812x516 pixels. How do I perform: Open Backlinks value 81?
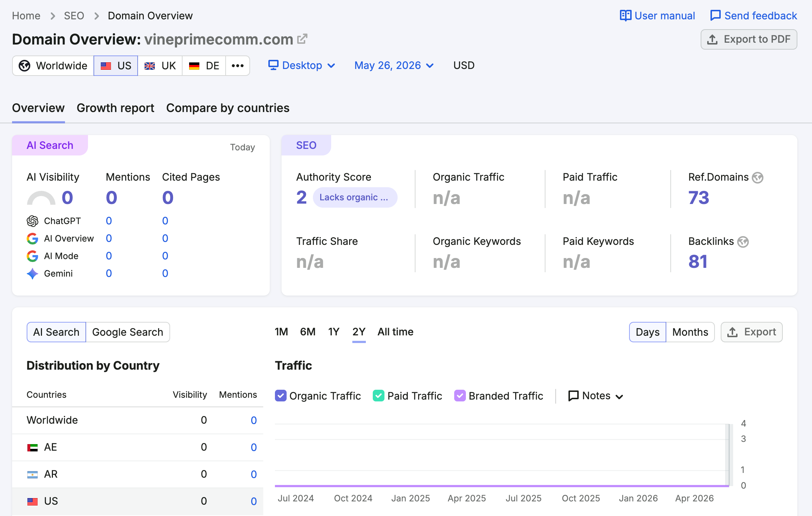698,262
